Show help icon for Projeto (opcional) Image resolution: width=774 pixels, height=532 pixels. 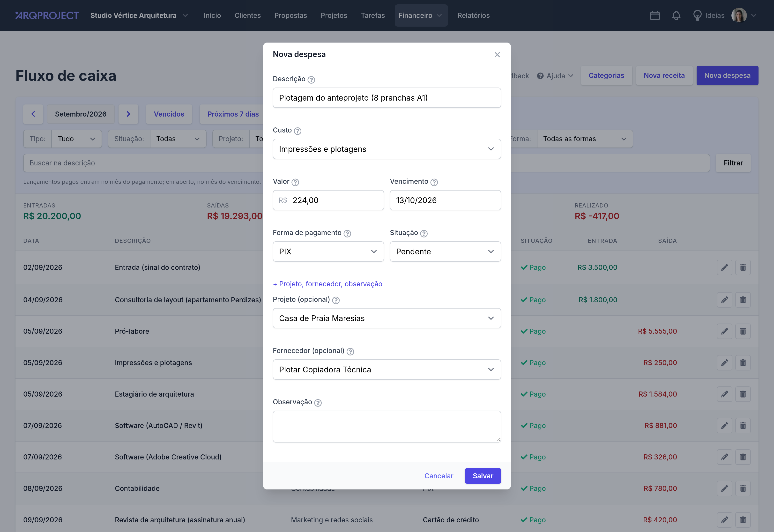336,300
